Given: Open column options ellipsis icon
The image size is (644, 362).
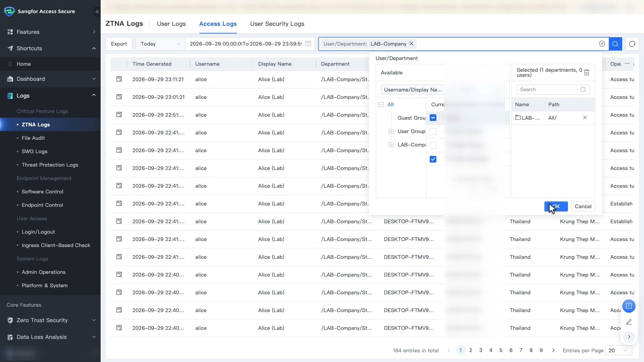Looking at the screenshot, I should click(627, 63).
